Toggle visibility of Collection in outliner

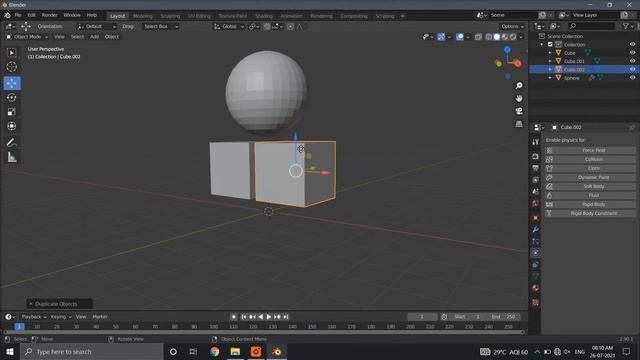632,44
